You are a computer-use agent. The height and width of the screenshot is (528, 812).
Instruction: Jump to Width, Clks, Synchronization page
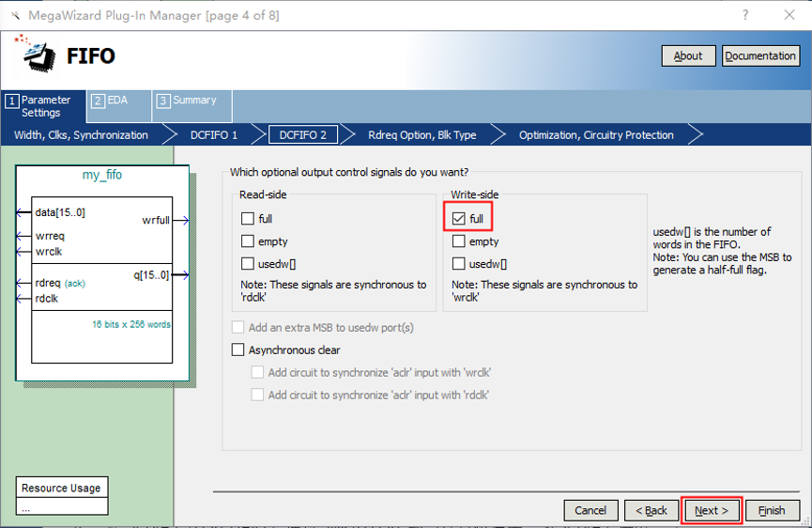(81, 135)
